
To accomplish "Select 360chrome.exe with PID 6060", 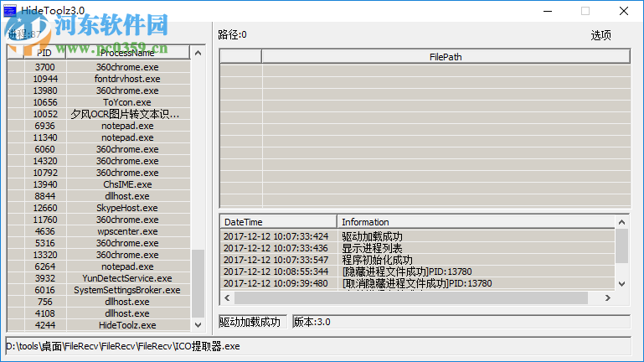I will coord(99,149).
